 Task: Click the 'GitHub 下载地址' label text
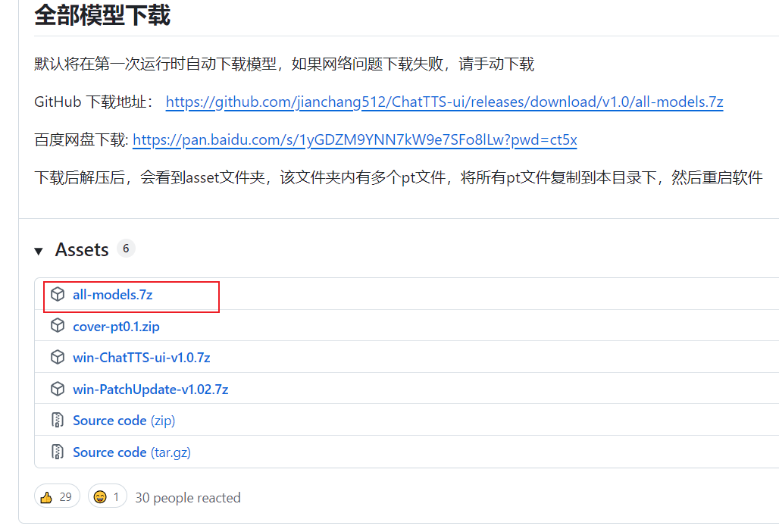[x=93, y=102]
